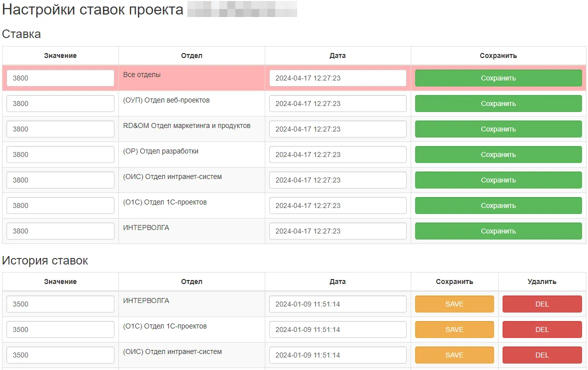Viewport: 588px width, 370px height.
Task: Focus the value field for Все отделы
Action: 60,78
